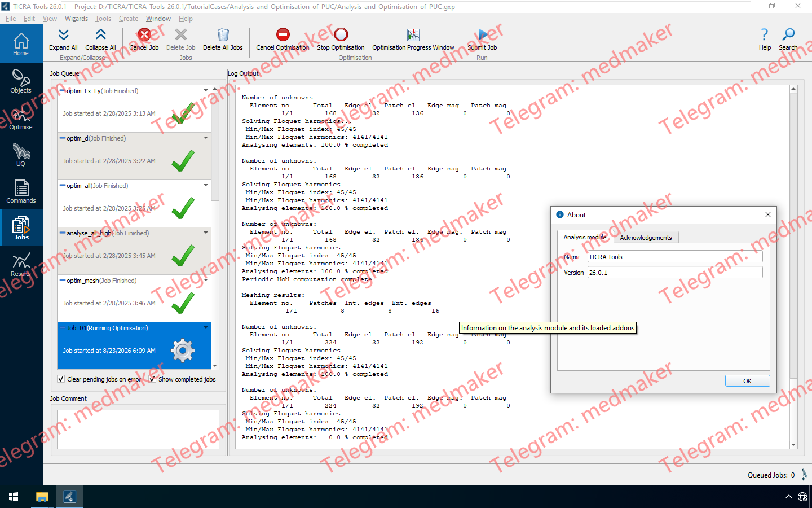812x508 pixels.
Task: Open the Help menu in menu bar
Action: pos(186,19)
